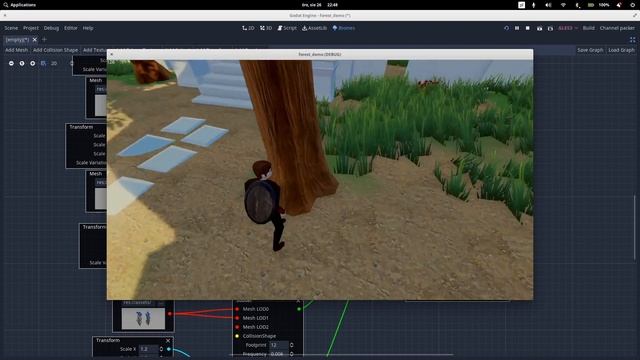Add a new scene tab

(x=44, y=40)
